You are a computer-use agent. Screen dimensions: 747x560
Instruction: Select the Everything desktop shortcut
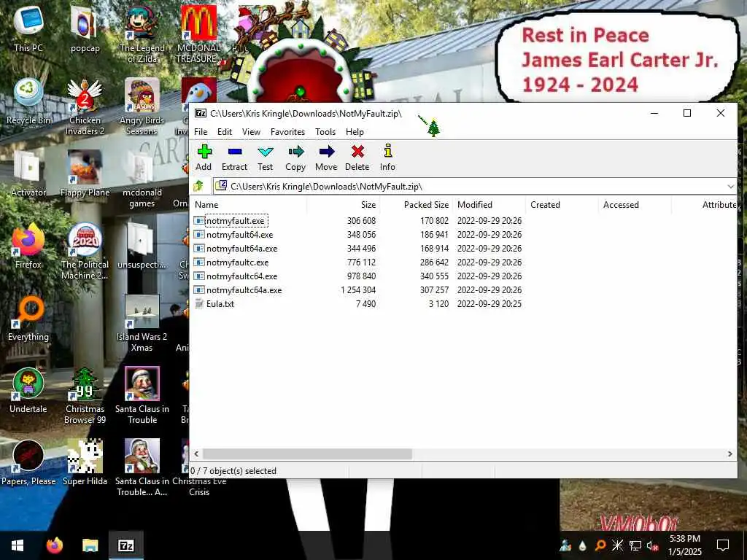(x=28, y=319)
